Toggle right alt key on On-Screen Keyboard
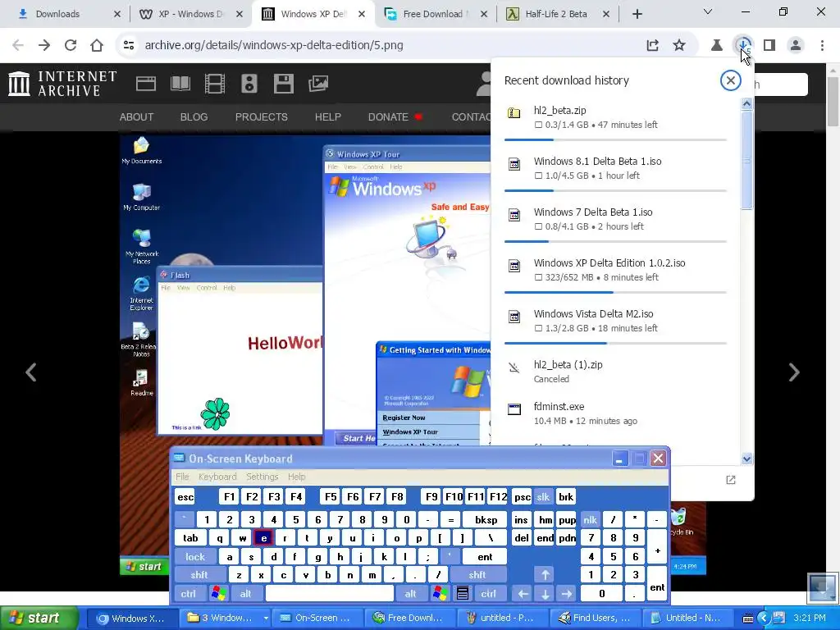This screenshot has height=630, width=840. click(x=410, y=594)
